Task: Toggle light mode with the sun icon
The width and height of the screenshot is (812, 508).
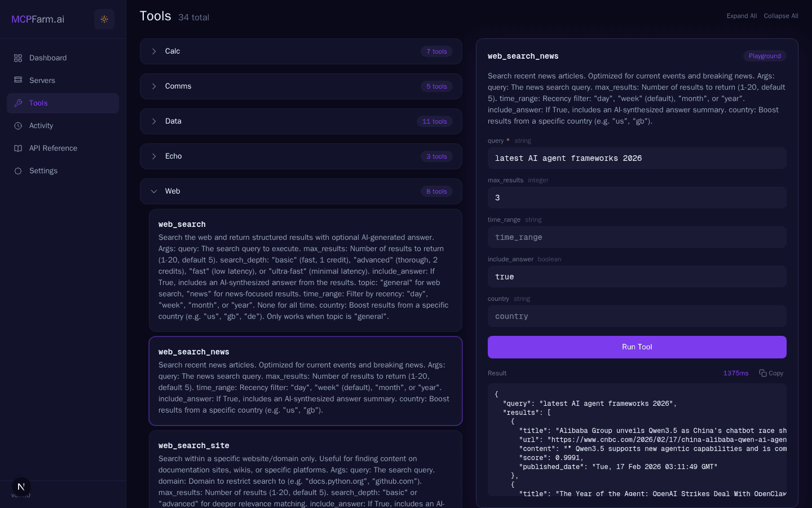Action: [x=104, y=19]
